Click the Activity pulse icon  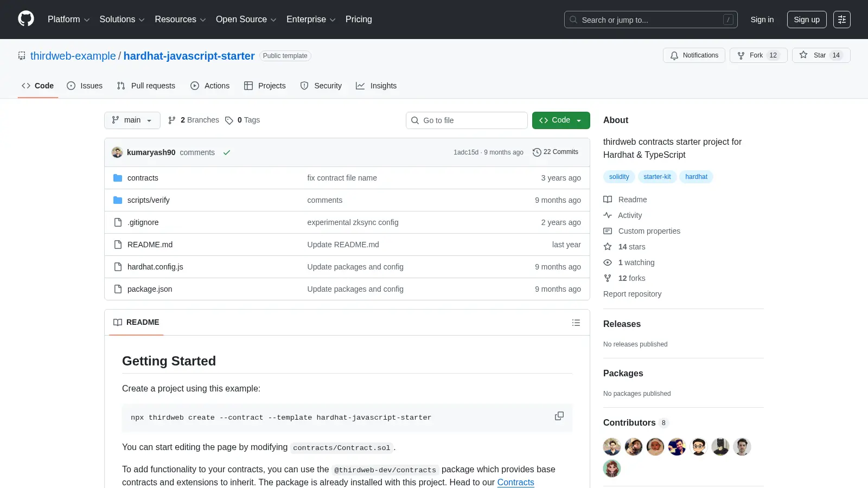608,215
